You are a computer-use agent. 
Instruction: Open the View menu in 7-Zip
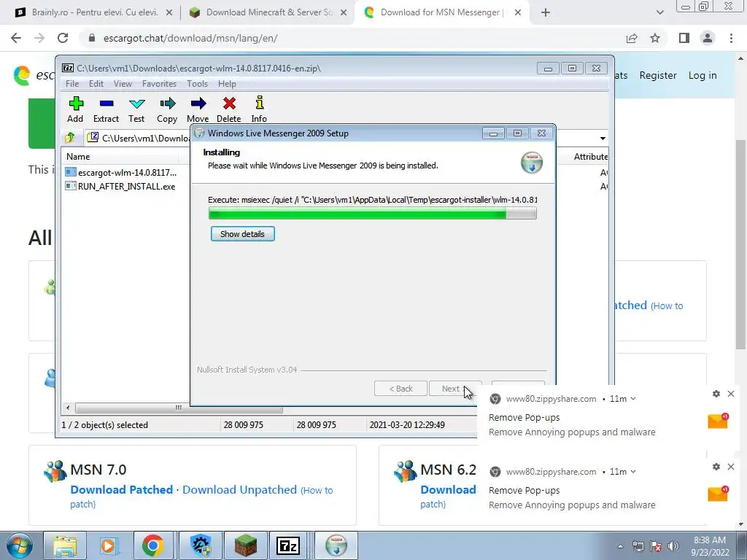pyautogui.click(x=123, y=84)
